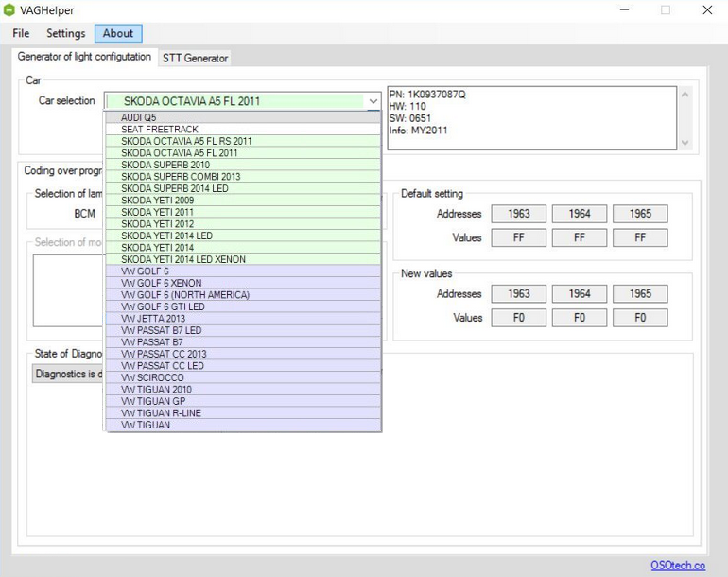Select VW PASSAT B7 entry
Viewport: 728px width, 577px height.
(243, 342)
